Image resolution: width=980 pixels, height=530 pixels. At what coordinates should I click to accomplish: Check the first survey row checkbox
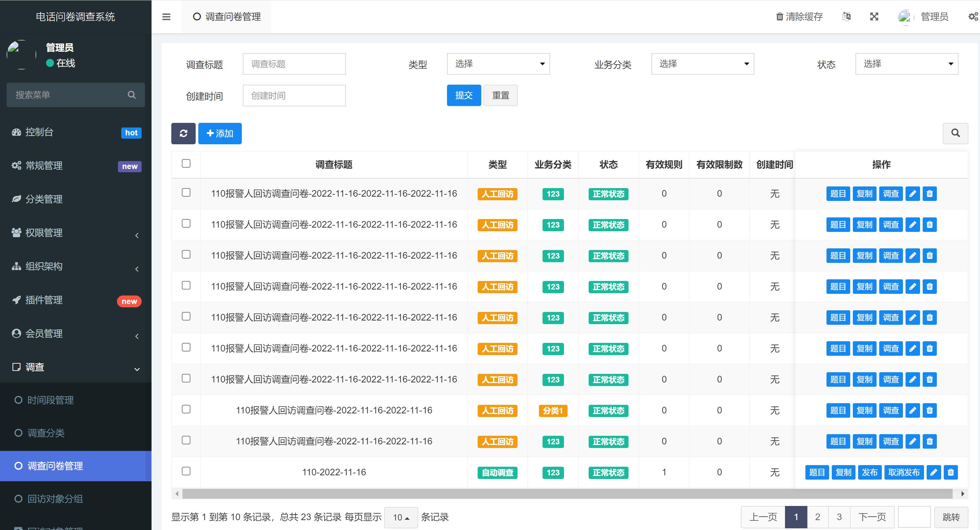[x=186, y=192]
